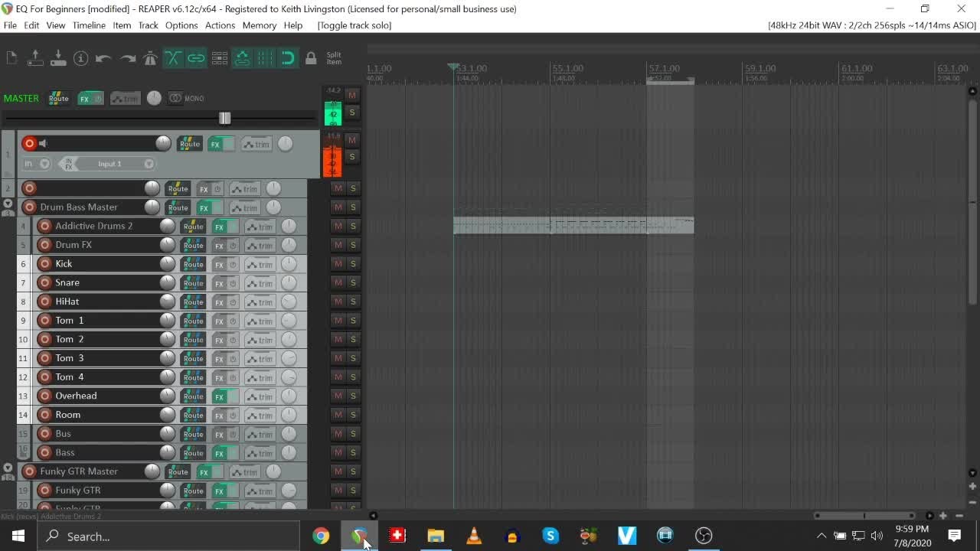
Task: Toggle envelope points move with items icon
Action: point(242,58)
